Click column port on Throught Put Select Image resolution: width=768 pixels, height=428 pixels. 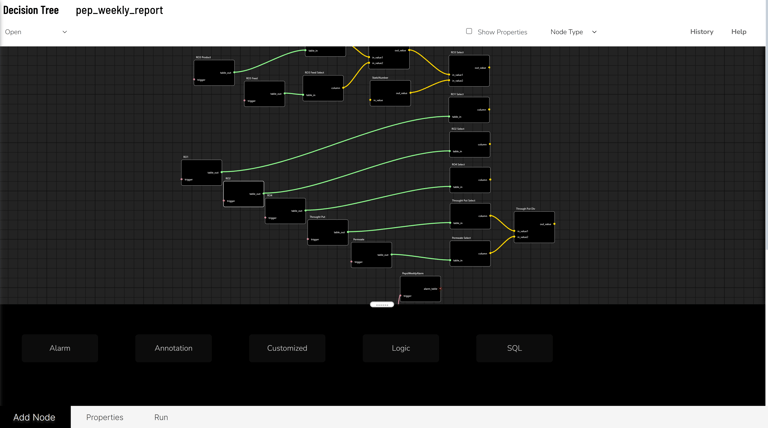(490, 216)
